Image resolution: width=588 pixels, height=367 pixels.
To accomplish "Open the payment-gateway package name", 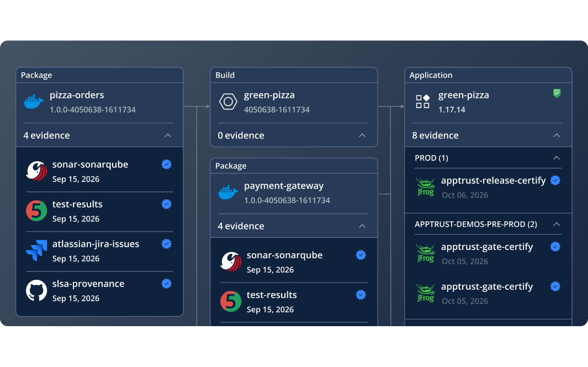I will (x=283, y=186).
